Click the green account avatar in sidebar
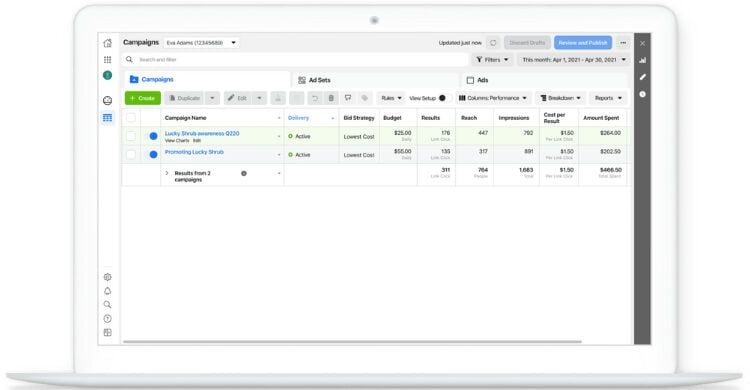 click(x=108, y=75)
